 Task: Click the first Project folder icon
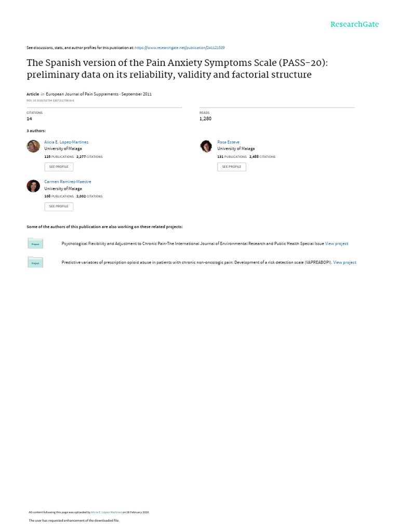(35, 243)
